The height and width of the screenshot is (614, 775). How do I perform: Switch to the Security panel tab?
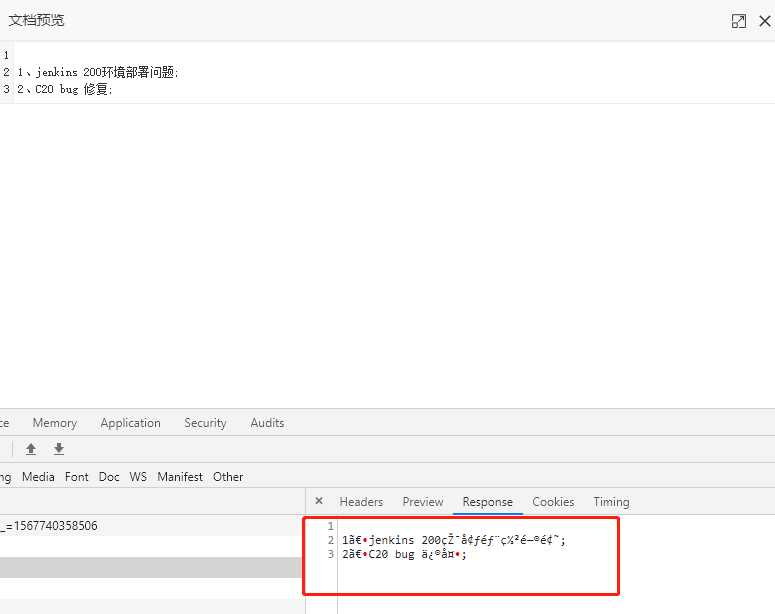pos(205,423)
